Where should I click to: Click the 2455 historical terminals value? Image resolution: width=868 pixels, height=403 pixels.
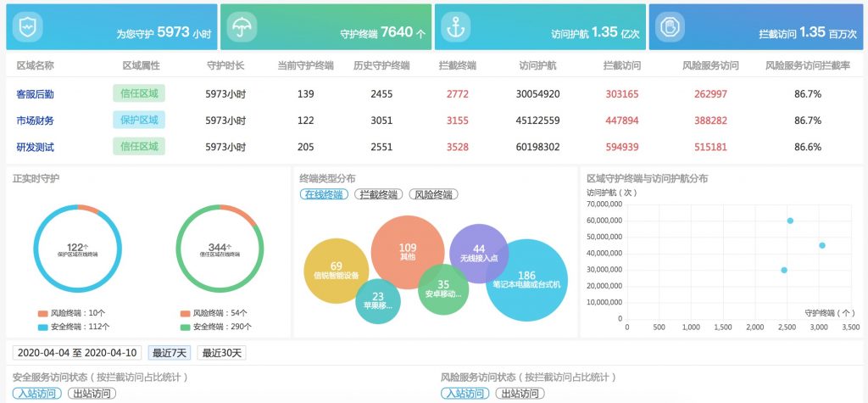tap(381, 94)
